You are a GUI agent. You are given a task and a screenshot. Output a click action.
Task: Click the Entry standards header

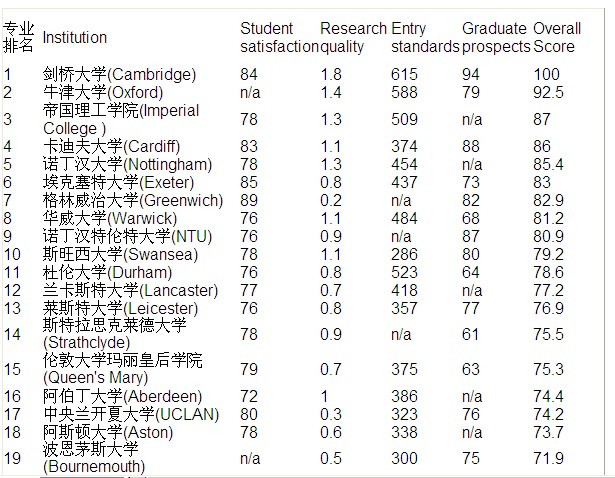pyautogui.click(x=425, y=38)
